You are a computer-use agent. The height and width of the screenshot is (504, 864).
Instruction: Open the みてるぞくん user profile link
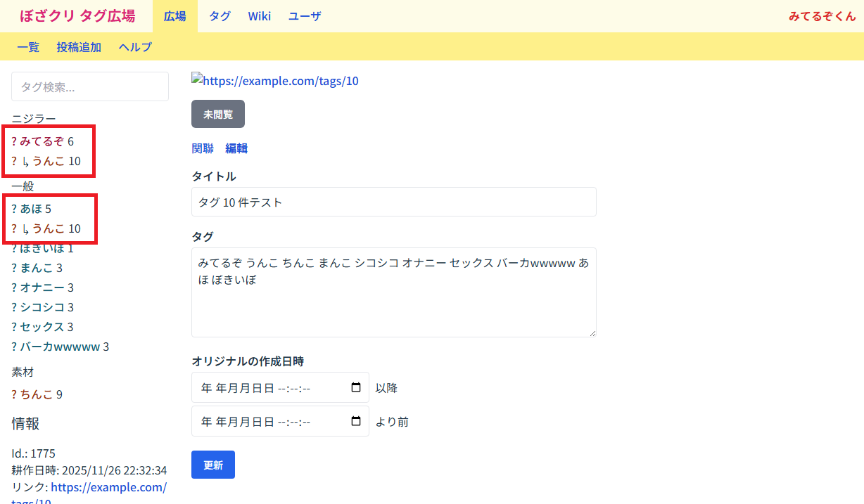coord(822,16)
